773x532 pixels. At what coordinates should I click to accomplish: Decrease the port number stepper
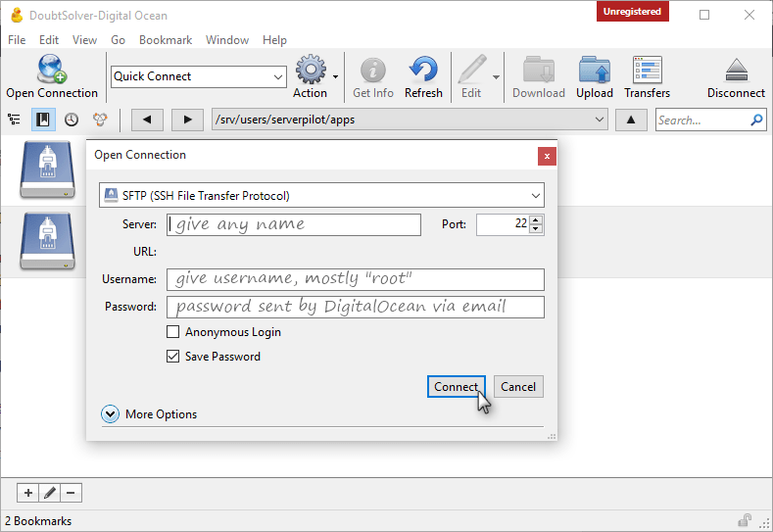click(536, 229)
